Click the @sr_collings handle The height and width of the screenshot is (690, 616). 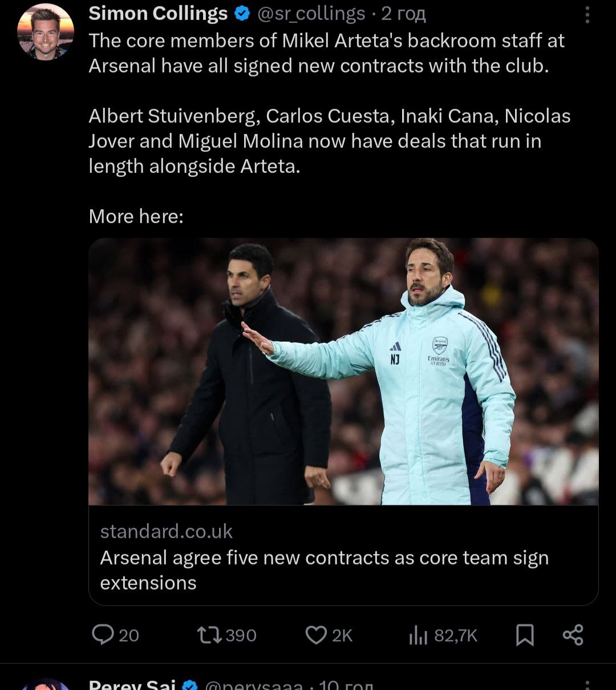311,14
